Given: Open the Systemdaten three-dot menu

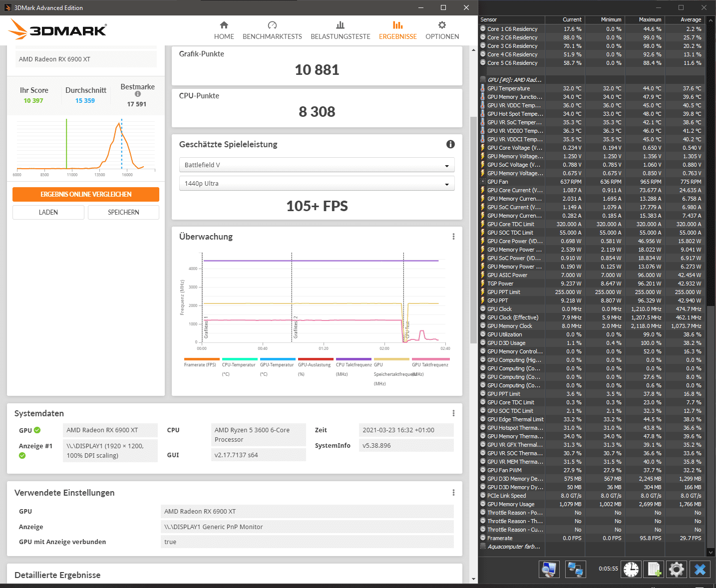Looking at the screenshot, I should point(453,413).
